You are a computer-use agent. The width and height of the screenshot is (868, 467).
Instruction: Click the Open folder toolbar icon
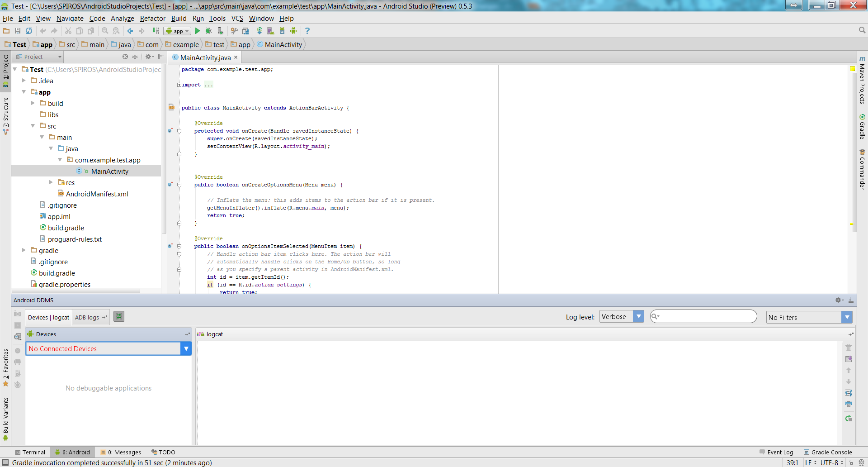[6, 31]
